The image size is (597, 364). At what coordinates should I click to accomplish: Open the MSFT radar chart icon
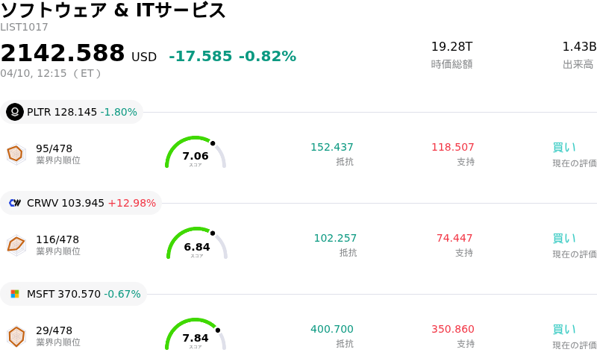[16, 336]
